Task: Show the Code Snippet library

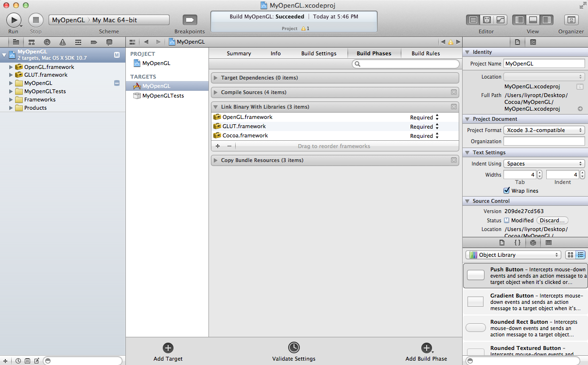Action: [518, 243]
